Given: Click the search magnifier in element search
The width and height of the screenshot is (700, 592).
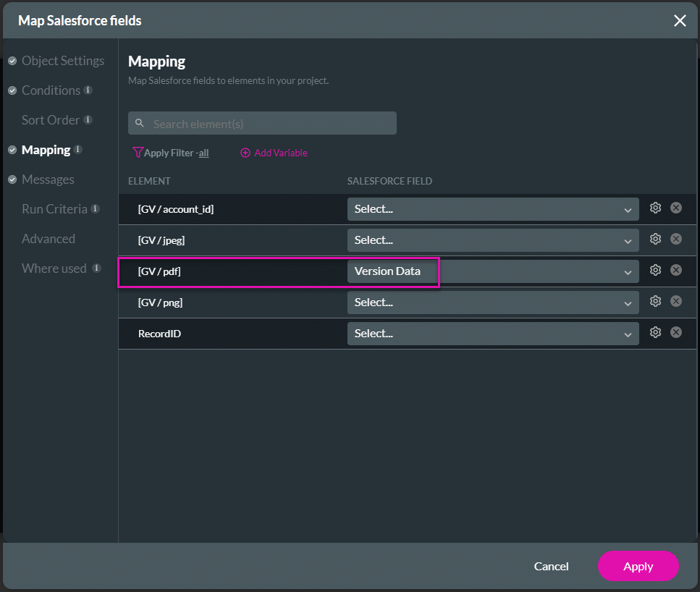Looking at the screenshot, I should [x=140, y=122].
